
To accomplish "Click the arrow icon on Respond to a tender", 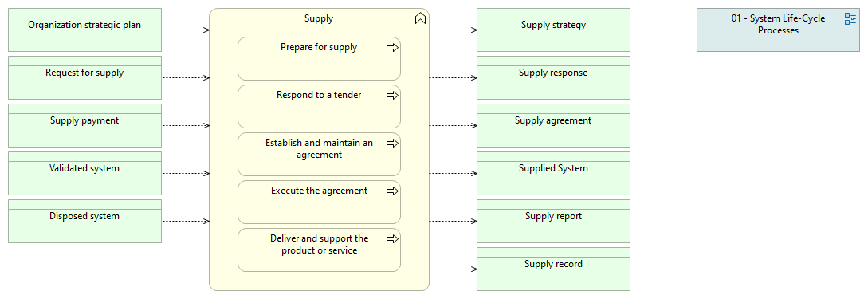I will [392, 96].
